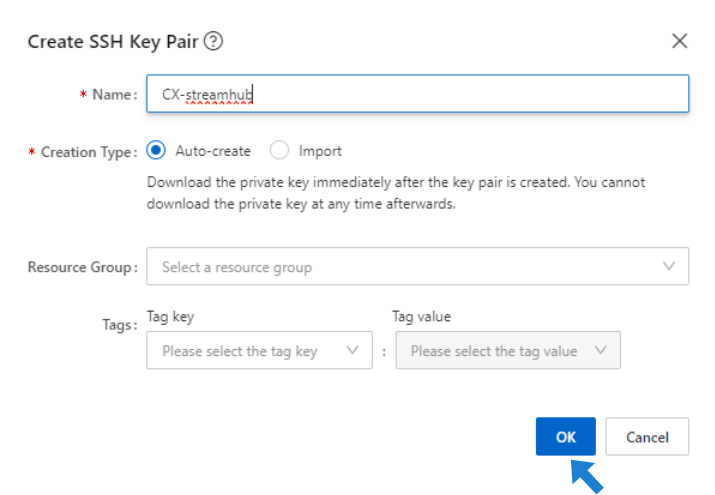Open the Tag value dropdown

click(x=507, y=351)
